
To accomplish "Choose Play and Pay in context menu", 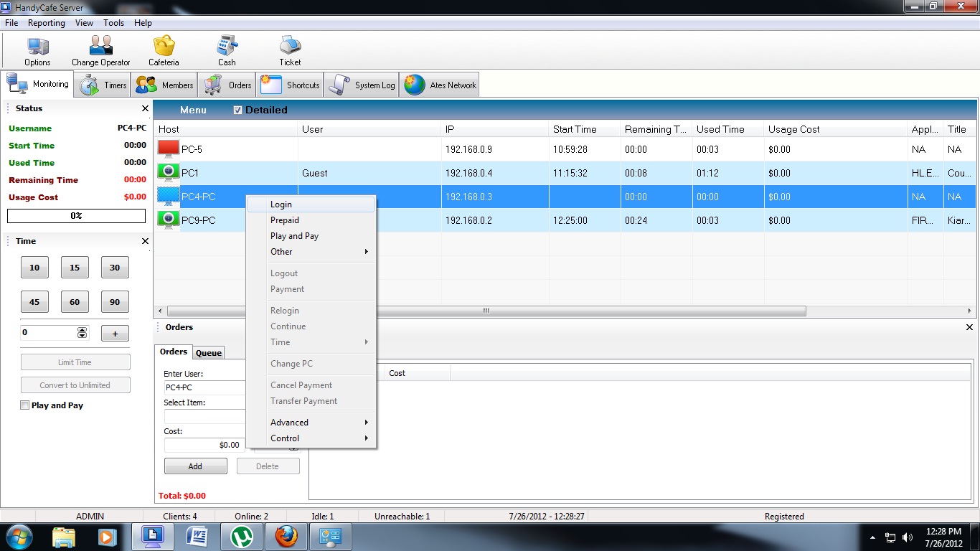I will pyautogui.click(x=311, y=236).
